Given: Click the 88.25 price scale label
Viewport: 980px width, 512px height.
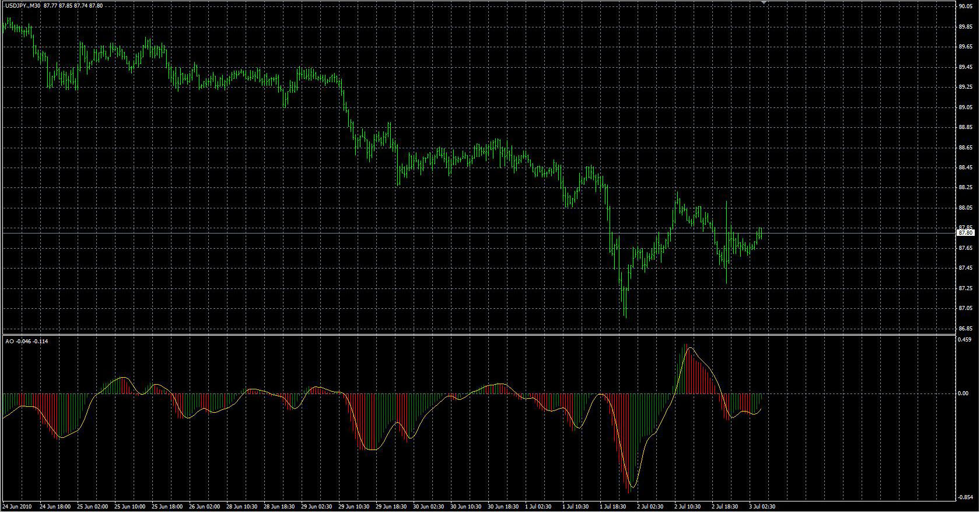Looking at the screenshot, I should click(x=965, y=187).
